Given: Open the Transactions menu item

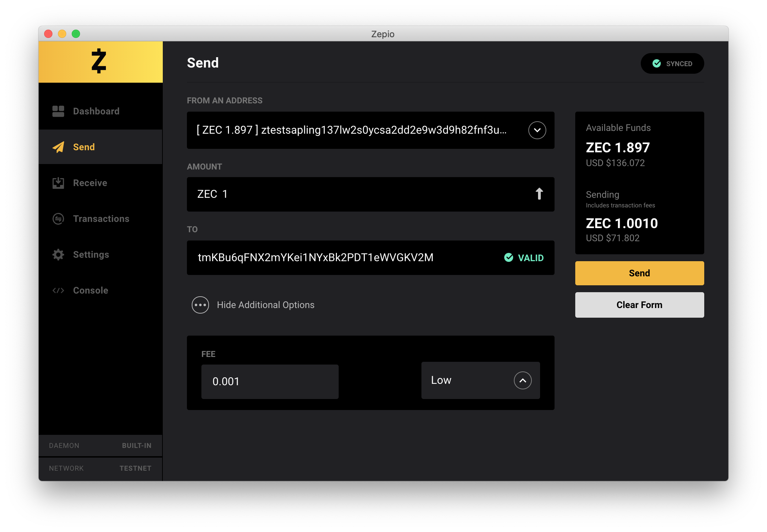Looking at the screenshot, I should point(101,219).
